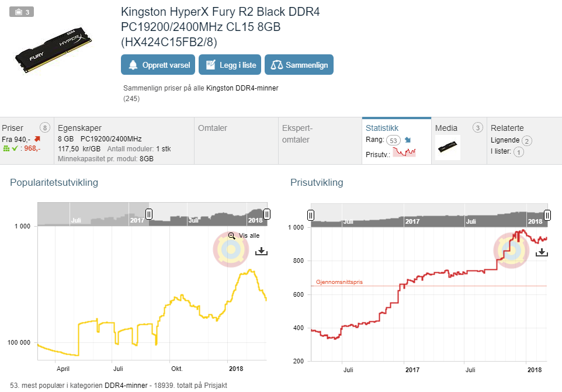Click the Lignende count badge 2
The image size is (562, 392).
point(526,141)
